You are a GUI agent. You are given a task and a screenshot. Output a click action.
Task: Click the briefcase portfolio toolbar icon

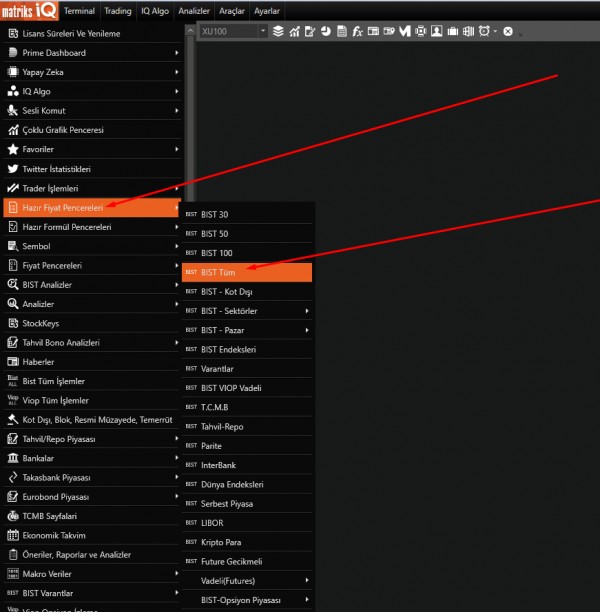click(x=452, y=31)
